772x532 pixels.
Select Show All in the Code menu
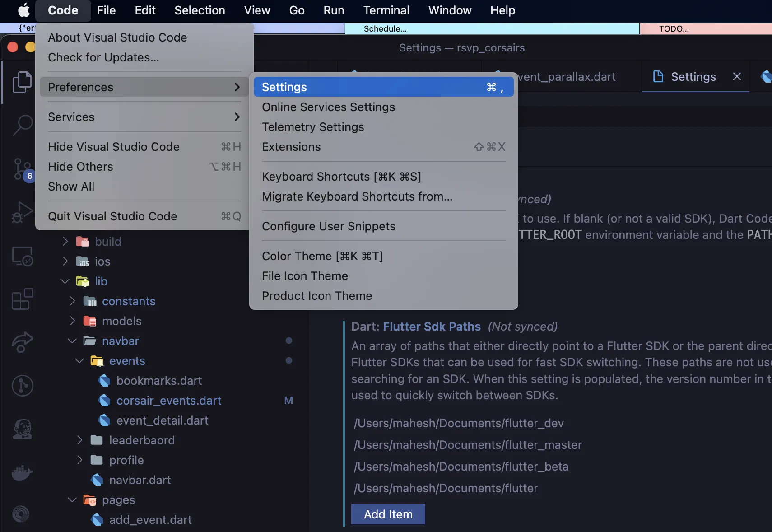point(144,187)
